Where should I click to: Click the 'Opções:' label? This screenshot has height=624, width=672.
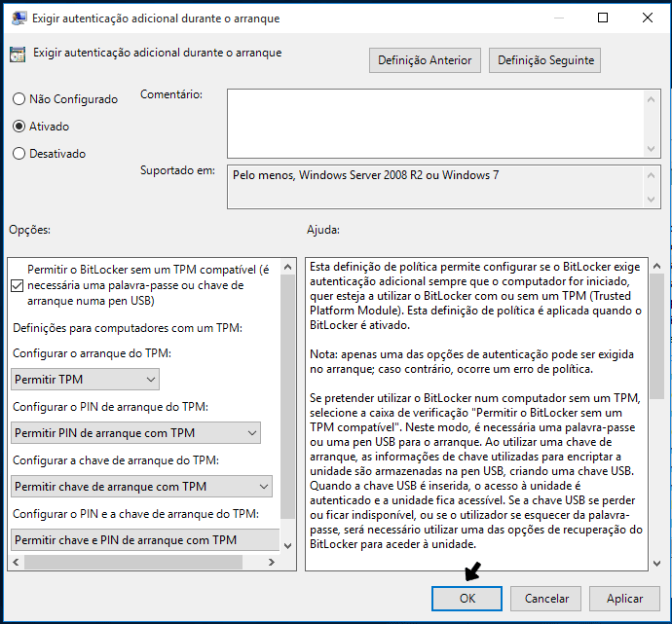(29, 230)
